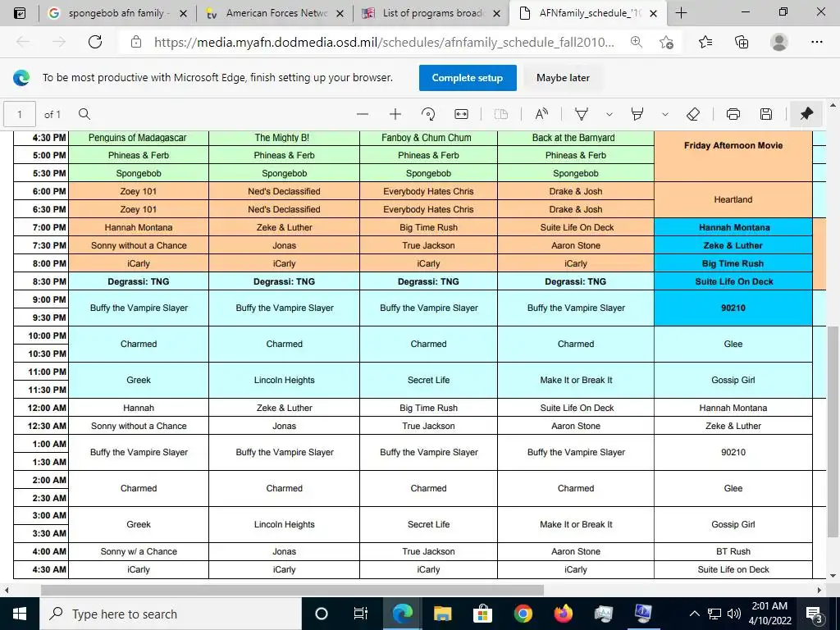Click the volume speaker tray icon
The image size is (840, 630).
(734, 614)
